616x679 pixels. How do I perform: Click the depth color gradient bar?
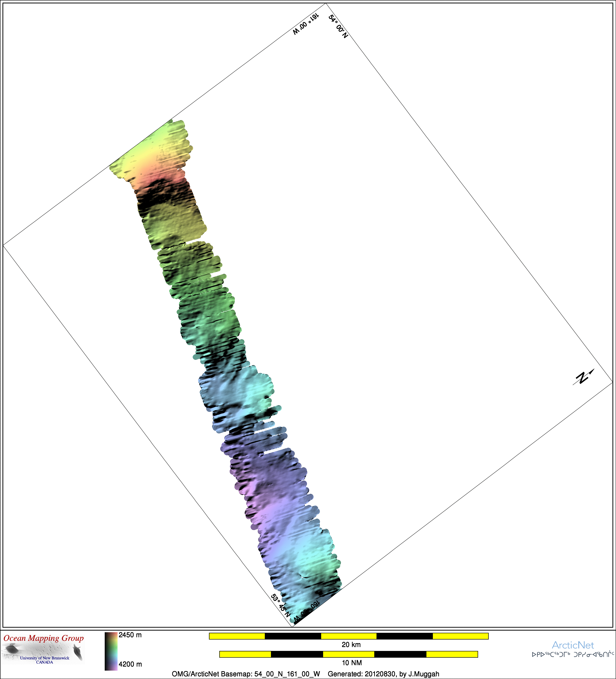point(111,651)
